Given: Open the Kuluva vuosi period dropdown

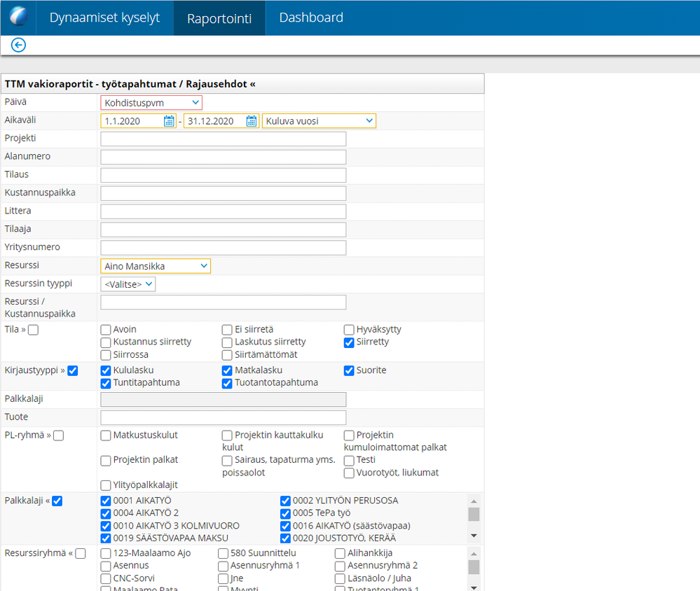Looking at the screenshot, I should 319,121.
